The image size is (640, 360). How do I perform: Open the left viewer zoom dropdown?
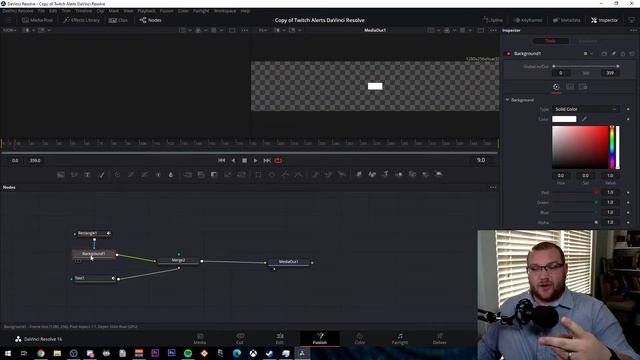pyautogui.click(x=9, y=30)
